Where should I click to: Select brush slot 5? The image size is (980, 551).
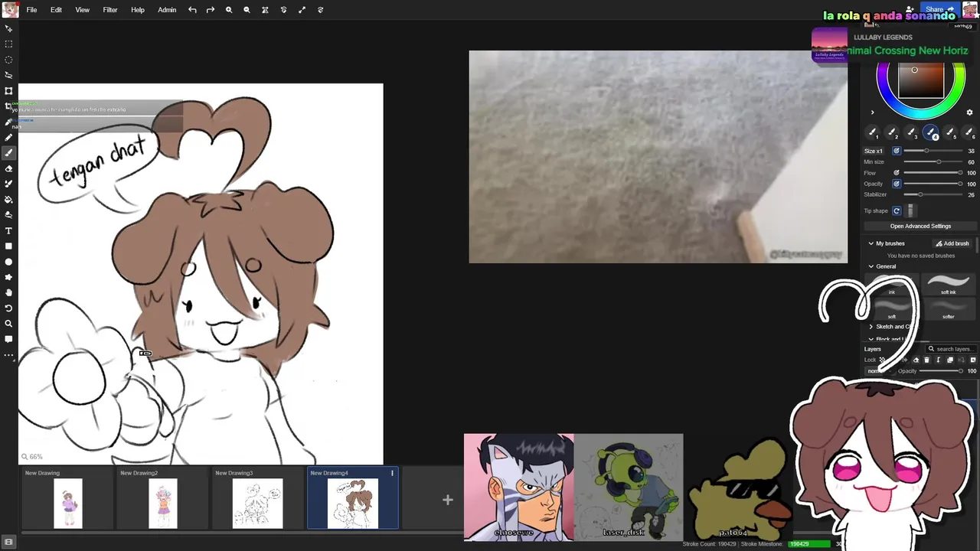point(950,133)
